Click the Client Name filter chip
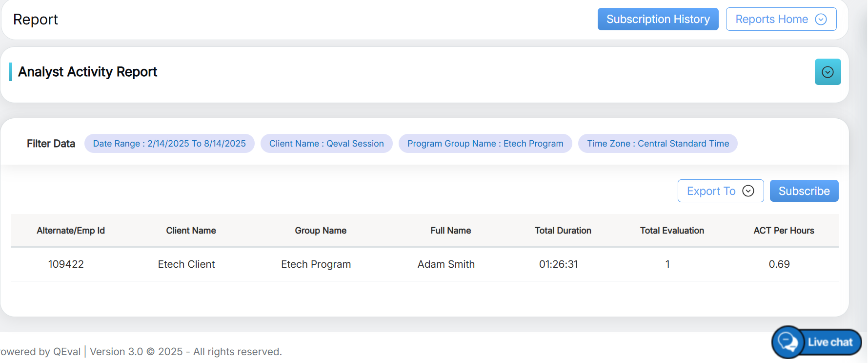This screenshot has height=363, width=868. coord(326,144)
